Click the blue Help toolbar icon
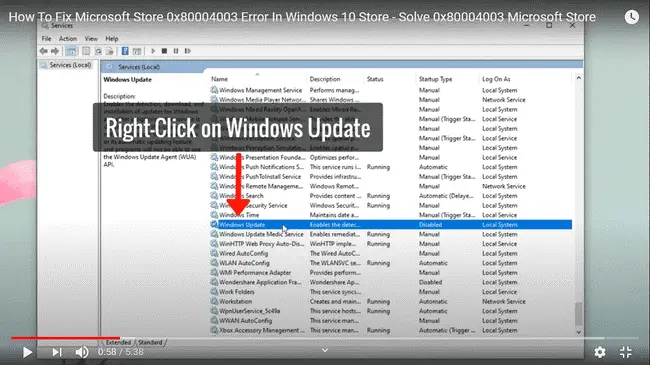This screenshot has width=650, height=365. (125, 51)
